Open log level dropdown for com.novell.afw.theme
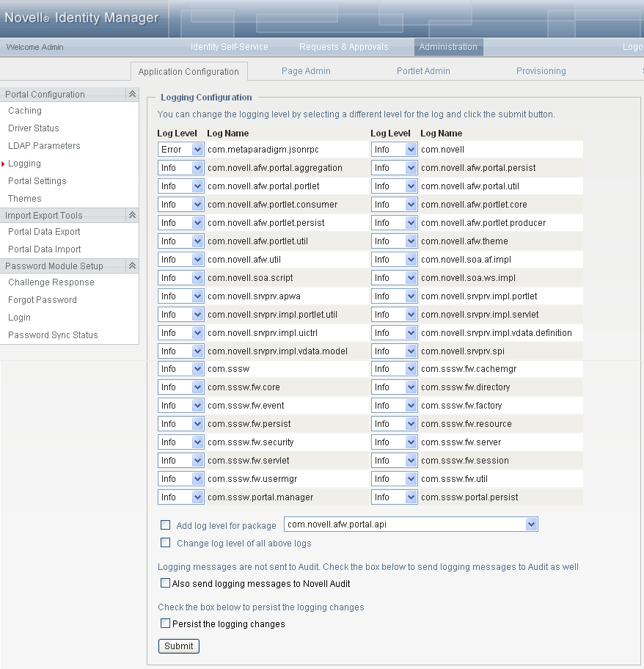This screenshot has width=644, height=669. [x=394, y=241]
